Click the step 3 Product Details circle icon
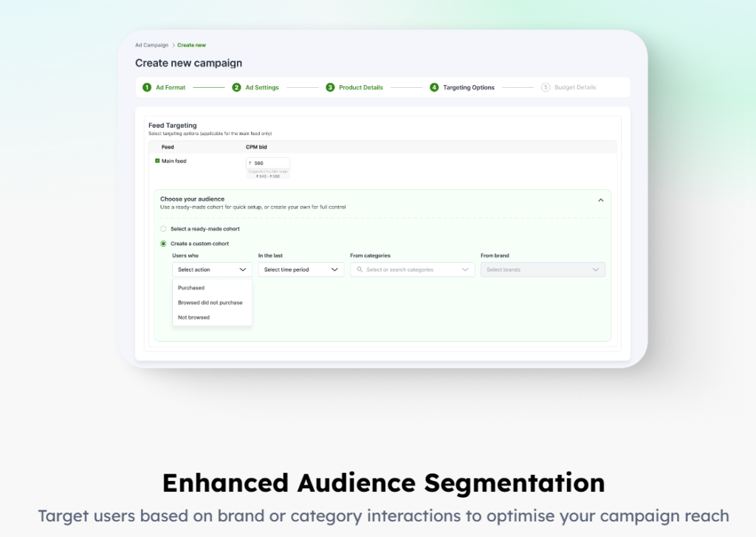Screen dimensions: 756x537 point(330,87)
